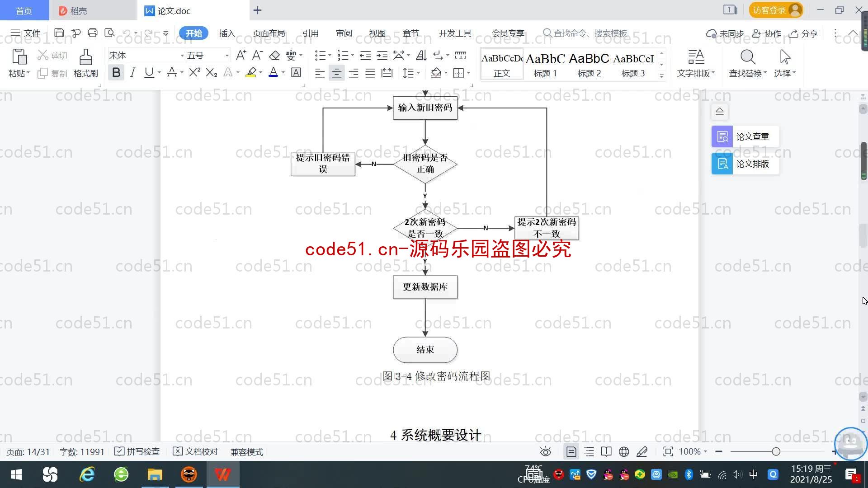Expand the bullet list options arrow

click(330, 56)
